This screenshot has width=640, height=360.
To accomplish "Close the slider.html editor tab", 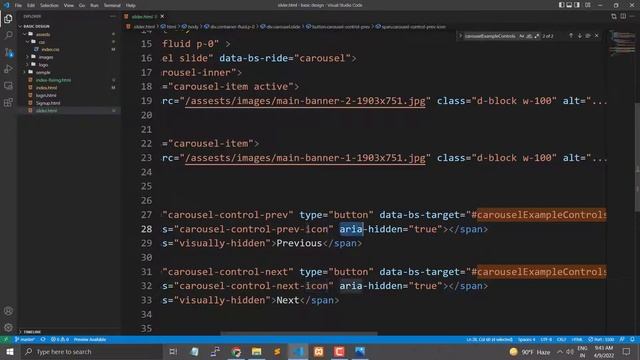I will (162, 16).
